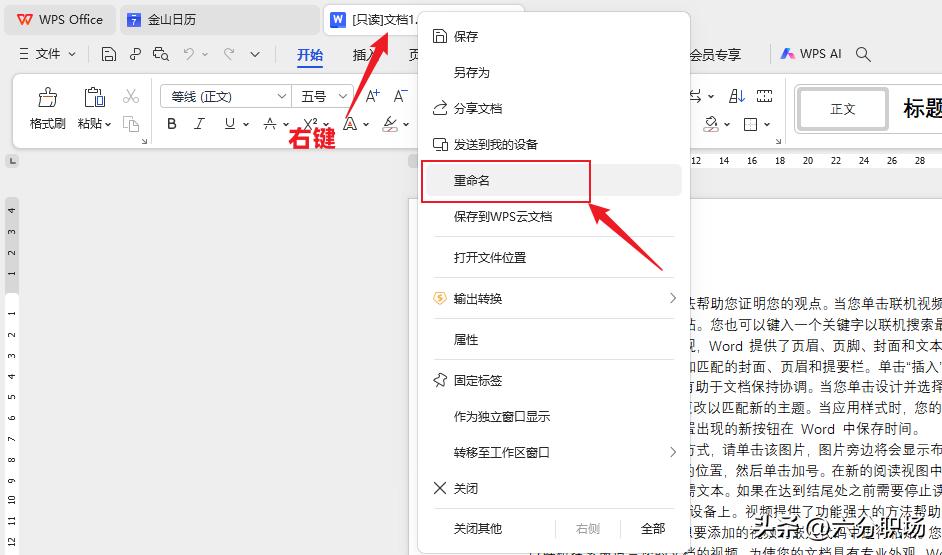Expand the Paste options arrow

[x=108, y=124]
